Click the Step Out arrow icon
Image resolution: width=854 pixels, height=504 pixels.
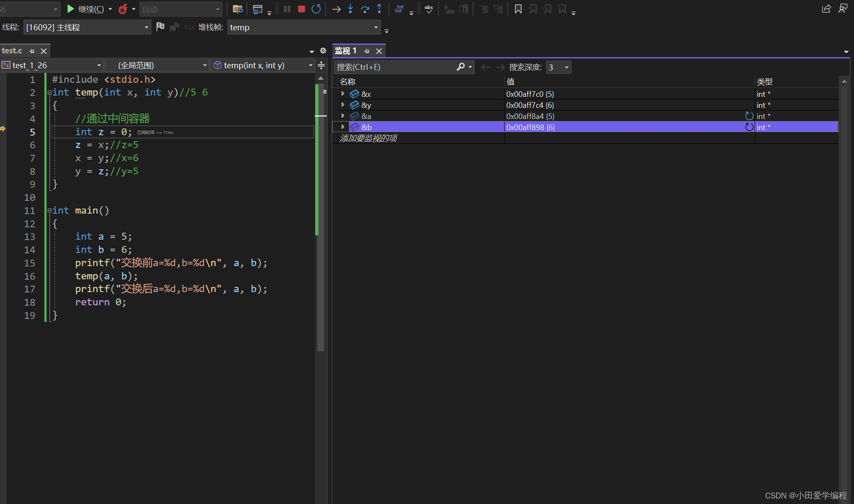[x=379, y=9]
